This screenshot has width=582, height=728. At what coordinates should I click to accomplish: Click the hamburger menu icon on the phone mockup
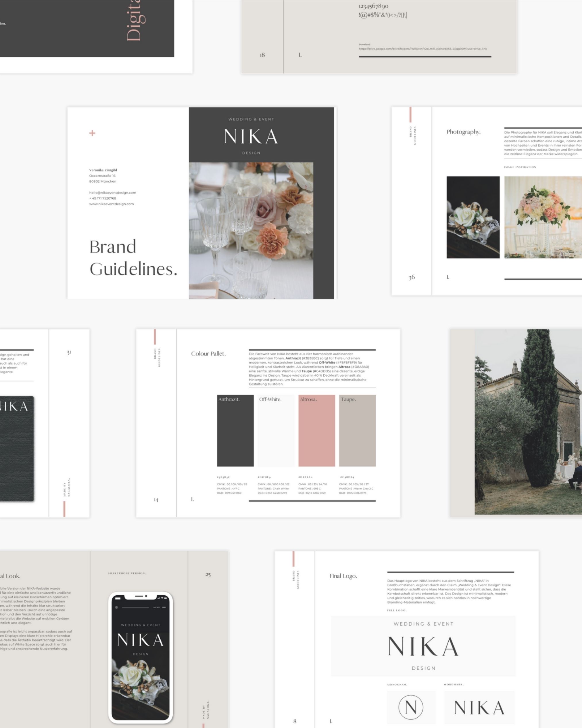[x=164, y=607]
